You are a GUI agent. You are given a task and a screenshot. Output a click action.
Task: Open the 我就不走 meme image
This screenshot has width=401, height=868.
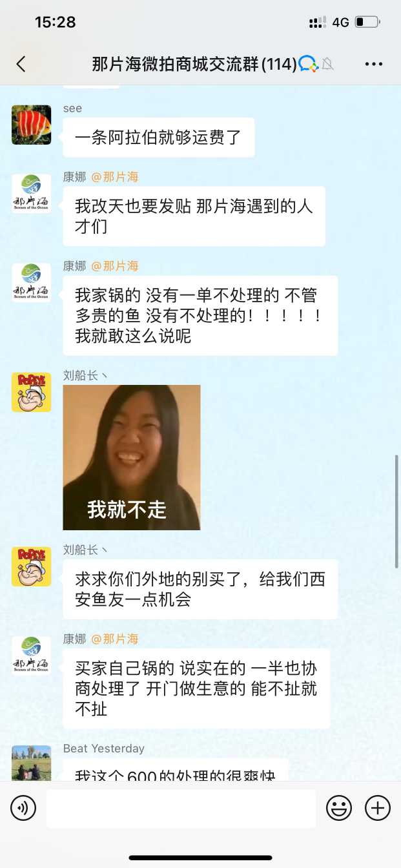point(132,457)
